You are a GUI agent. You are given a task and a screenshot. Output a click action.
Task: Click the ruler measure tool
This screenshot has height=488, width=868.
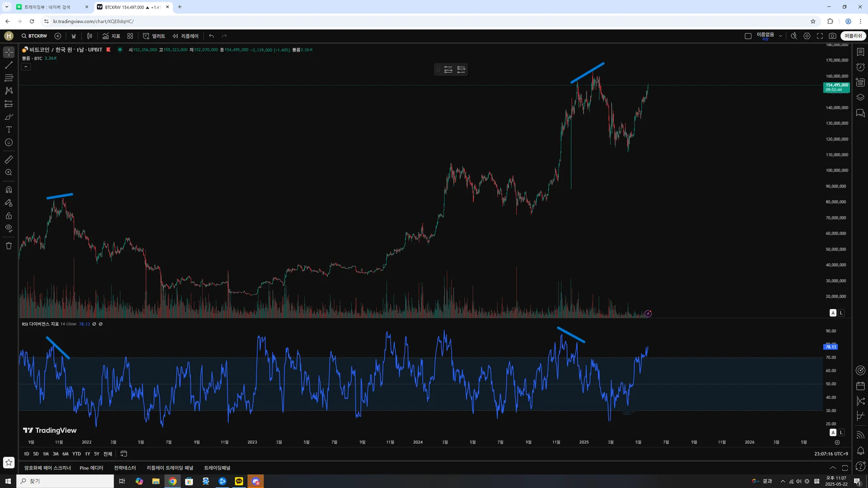(x=9, y=160)
